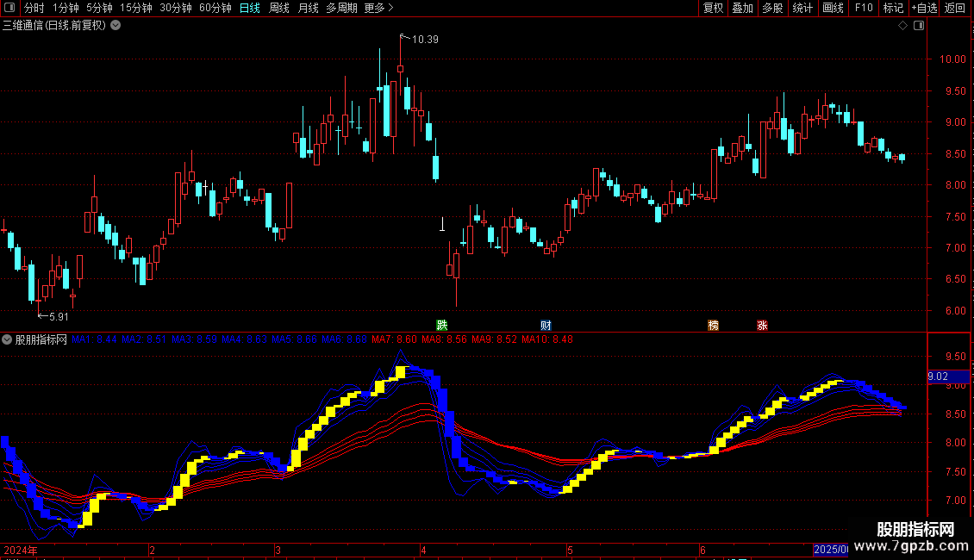This screenshot has height=560, width=974.
Task: Click the red 涨 event marker
Action: click(762, 326)
